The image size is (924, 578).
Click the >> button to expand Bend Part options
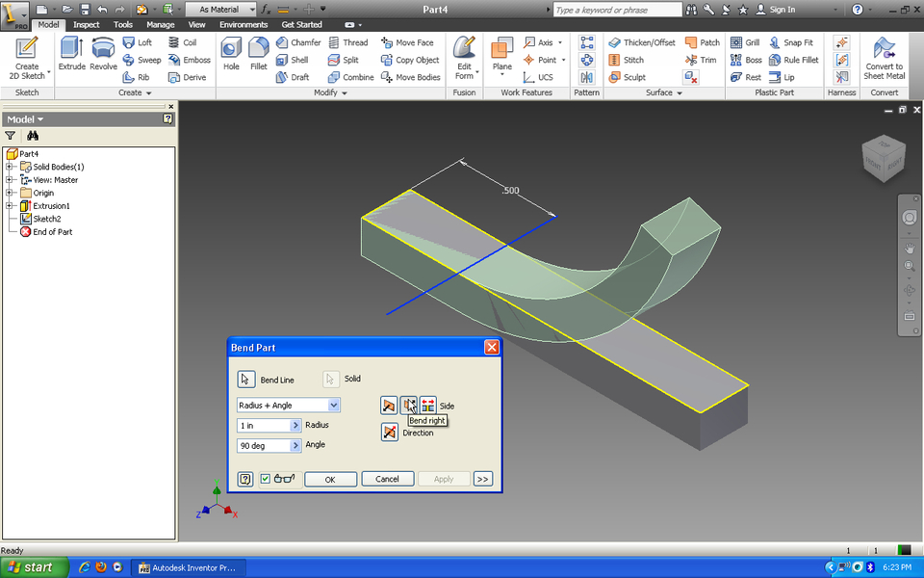(x=483, y=479)
